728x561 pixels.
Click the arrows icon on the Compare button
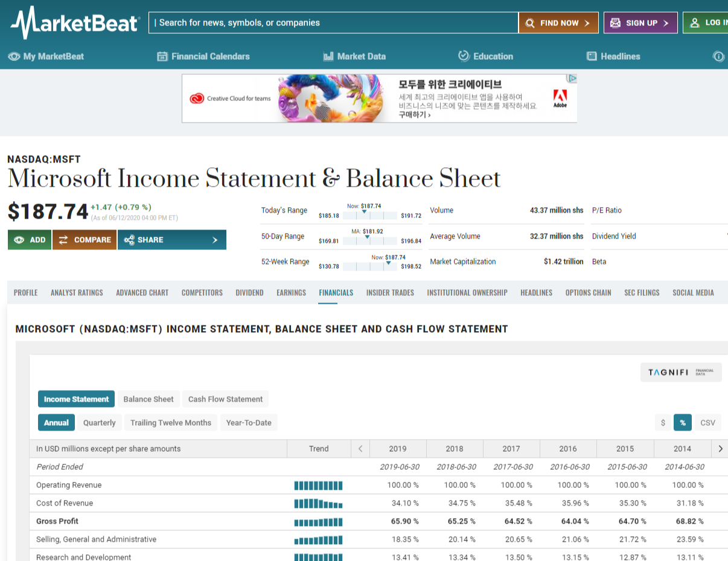63,240
